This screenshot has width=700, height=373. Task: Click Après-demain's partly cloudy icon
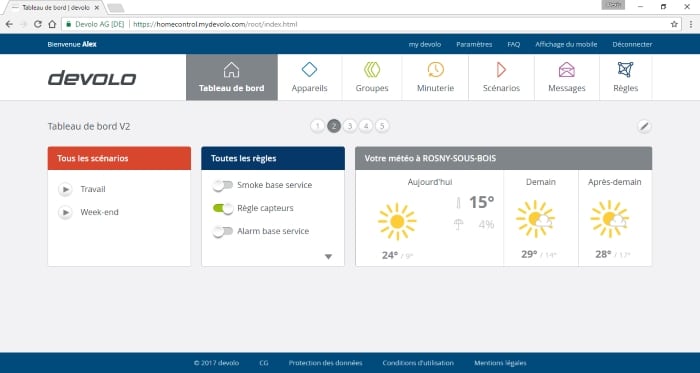tap(609, 219)
